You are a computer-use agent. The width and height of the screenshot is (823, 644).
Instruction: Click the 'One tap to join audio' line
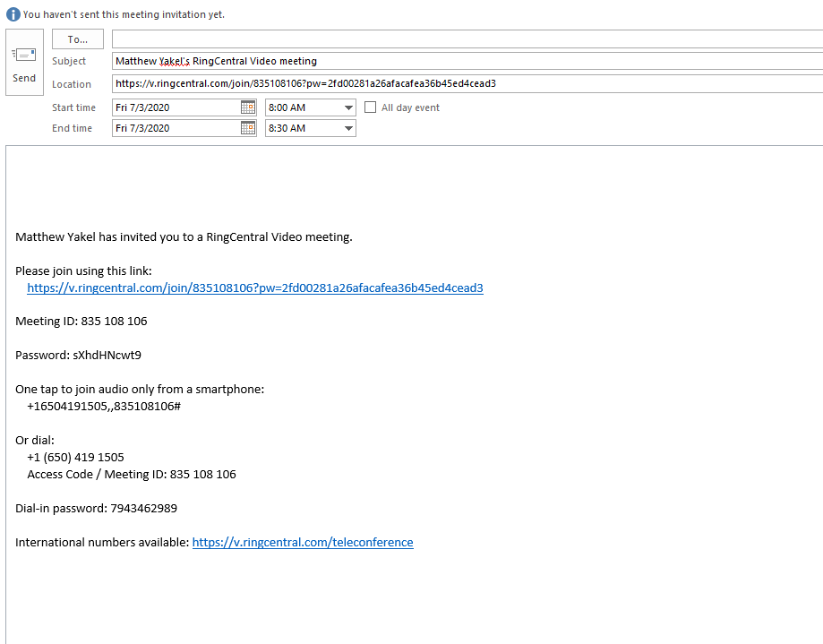click(x=140, y=390)
